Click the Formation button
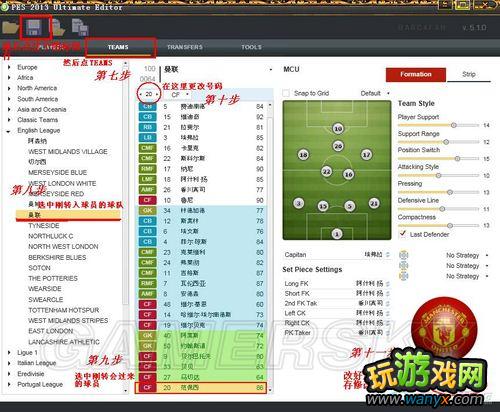Viewport: 500px width, 412px height. 416,75
